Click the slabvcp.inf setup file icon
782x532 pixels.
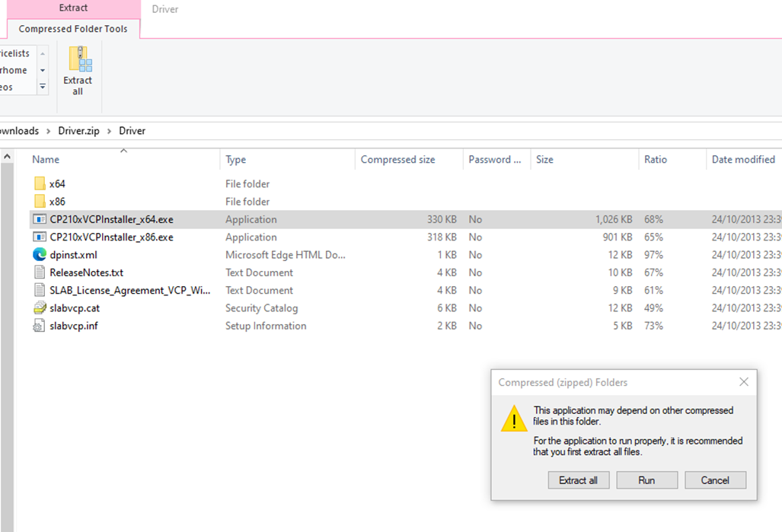point(39,326)
